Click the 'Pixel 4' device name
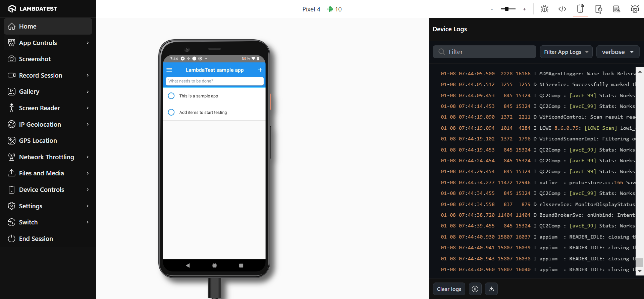This screenshot has width=644, height=299. pyautogui.click(x=311, y=9)
